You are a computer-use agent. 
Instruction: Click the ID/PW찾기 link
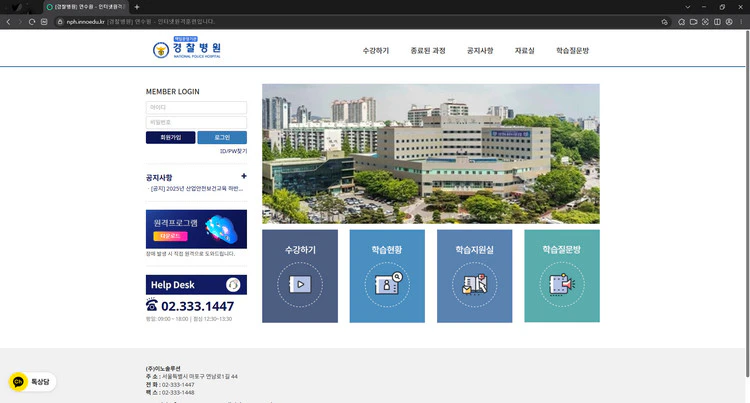tap(233, 151)
